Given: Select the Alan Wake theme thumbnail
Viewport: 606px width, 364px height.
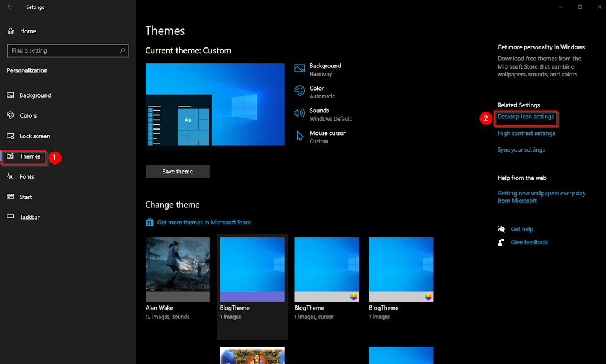Looking at the screenshot, I should 178,269.
